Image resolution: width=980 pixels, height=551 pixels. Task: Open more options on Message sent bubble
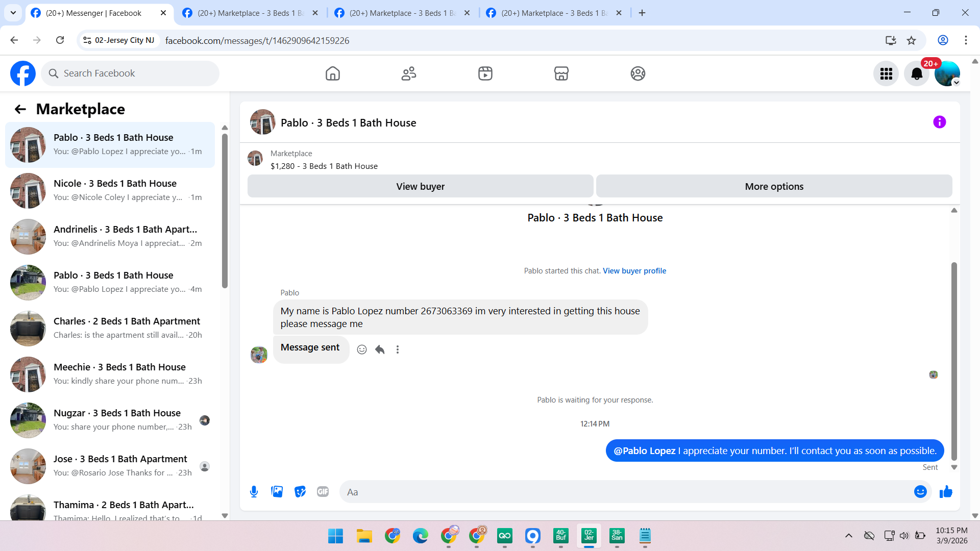[x=398, y=349]
